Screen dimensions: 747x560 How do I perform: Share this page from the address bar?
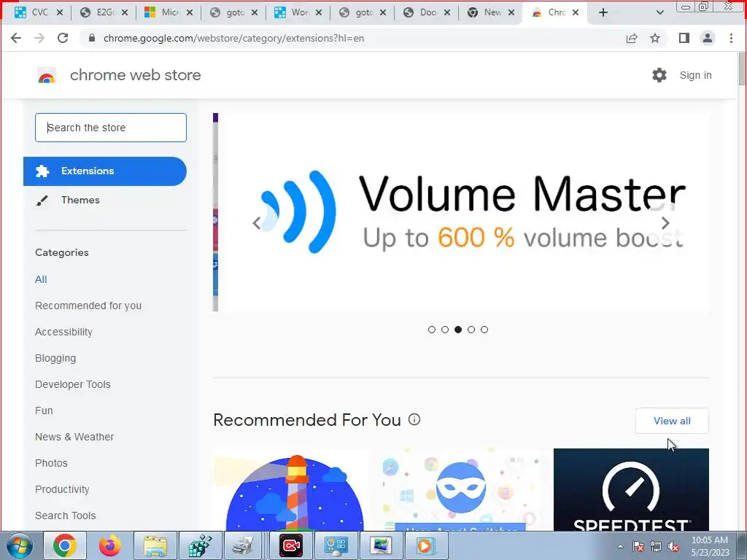pyautogui.click(x=632, y=38)
